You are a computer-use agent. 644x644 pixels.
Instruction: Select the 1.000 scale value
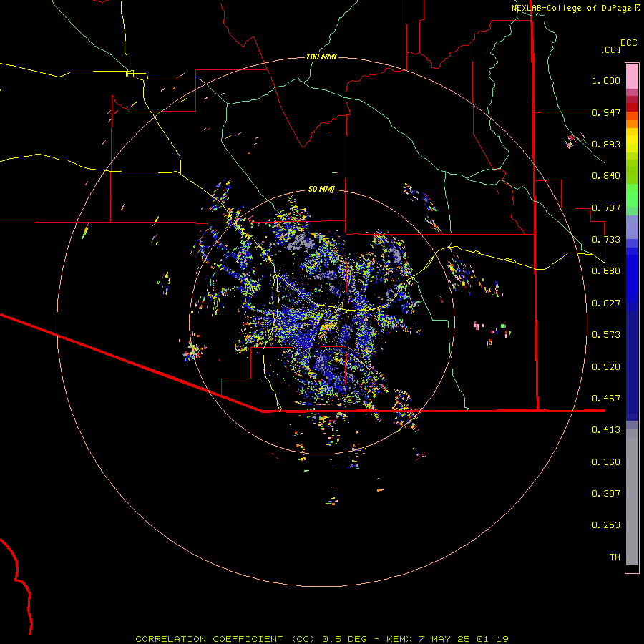click(x=606, y=80)
